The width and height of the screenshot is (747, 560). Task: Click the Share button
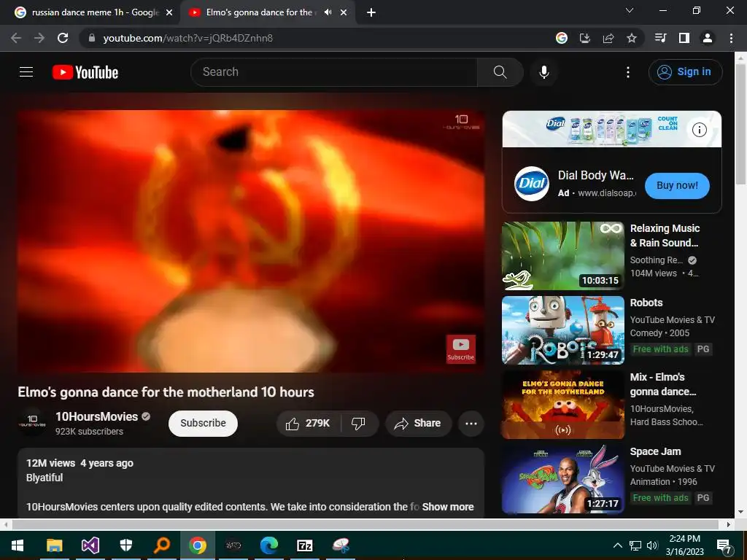pos(418,424)
